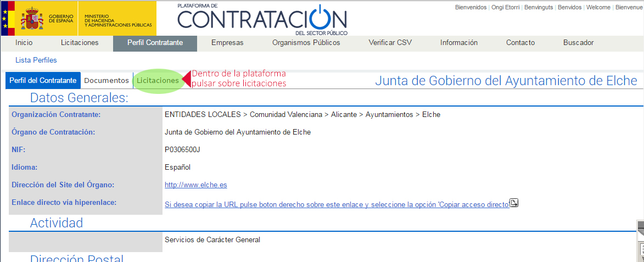Screen dimensions: 644x262
Task: Open the Buscador menu item
Action: (578, 43)
